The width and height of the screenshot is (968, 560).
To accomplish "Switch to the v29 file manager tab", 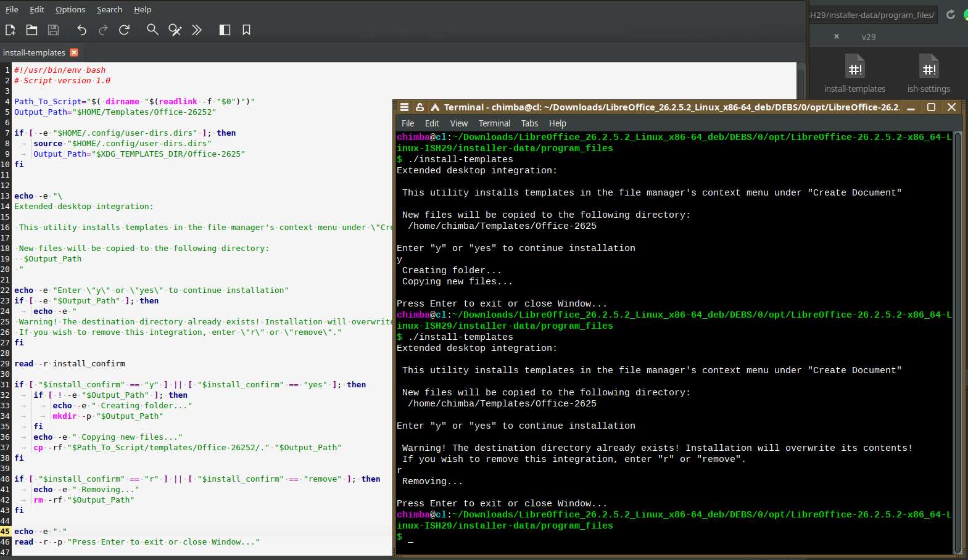I will (869, 37).
